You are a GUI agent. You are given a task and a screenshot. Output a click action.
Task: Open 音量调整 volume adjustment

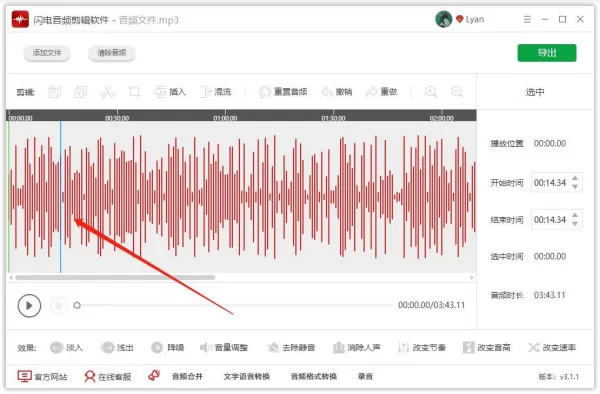pyautogui.click(x=224, y=347)
